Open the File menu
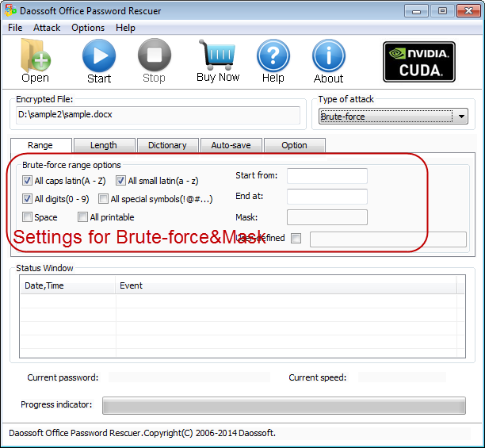This screenshot has height=448, width=485. coord(15,28)
